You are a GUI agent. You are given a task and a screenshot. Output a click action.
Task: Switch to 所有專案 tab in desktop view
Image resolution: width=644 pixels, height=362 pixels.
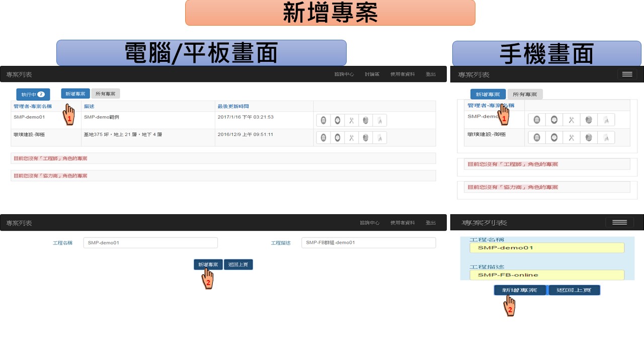(106, 94)
